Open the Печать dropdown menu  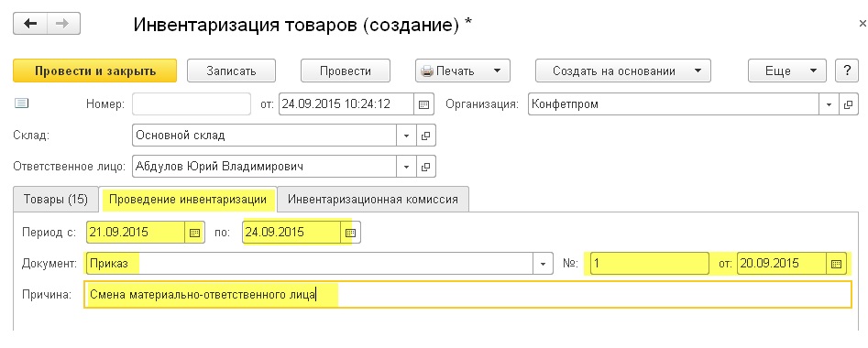point(463,71)
